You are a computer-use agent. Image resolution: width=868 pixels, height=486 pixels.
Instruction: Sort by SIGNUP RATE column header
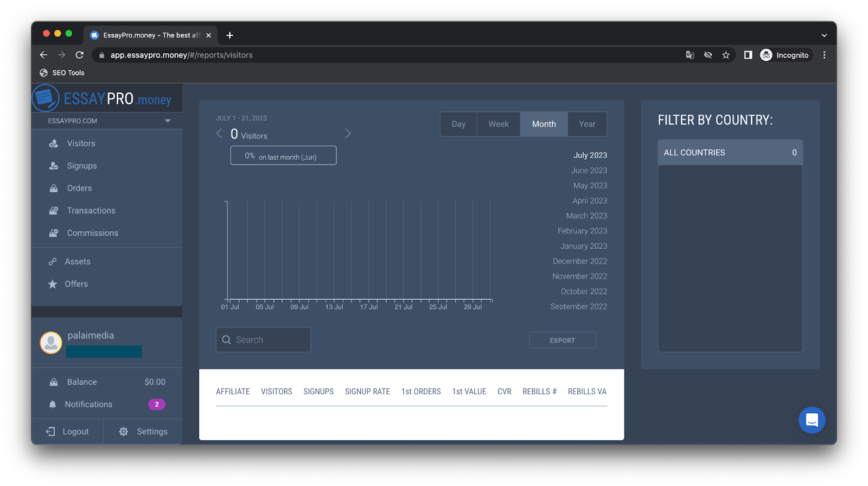[x=367, y=392]
